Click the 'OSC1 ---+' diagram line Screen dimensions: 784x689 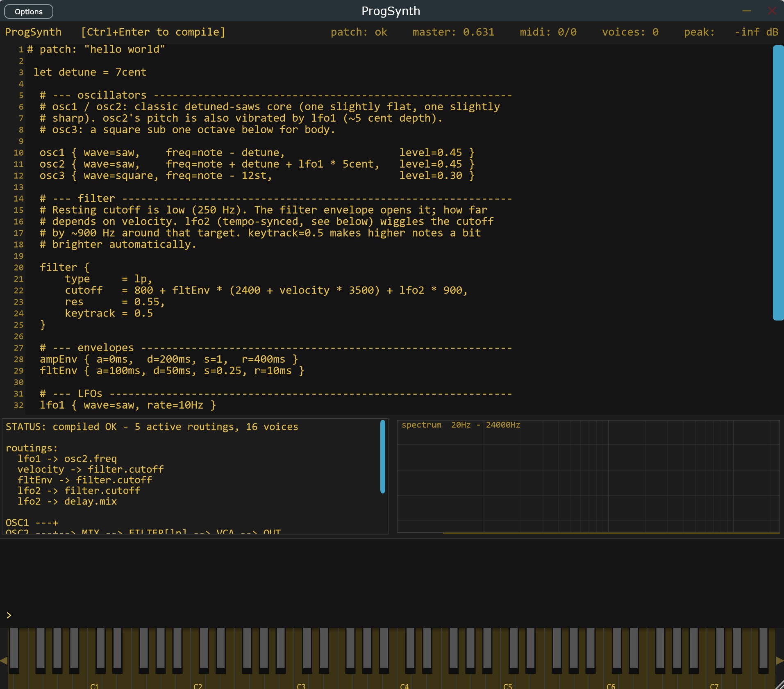(x=32, y=523)
